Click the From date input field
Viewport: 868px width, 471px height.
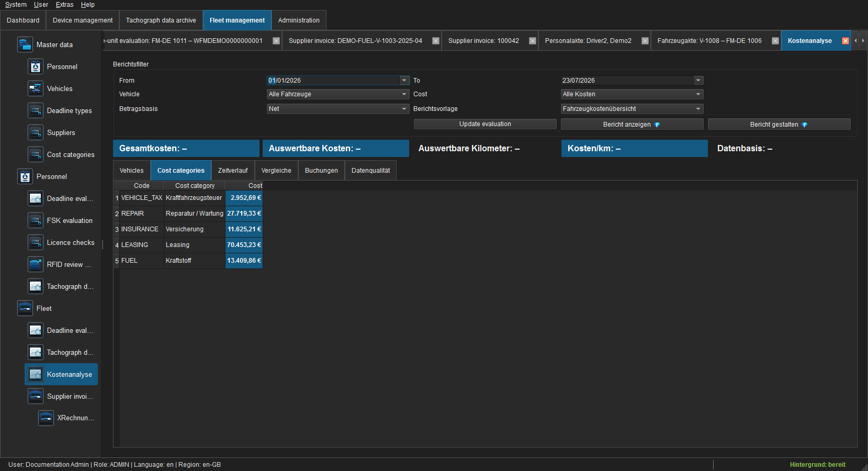pos(333,80)
